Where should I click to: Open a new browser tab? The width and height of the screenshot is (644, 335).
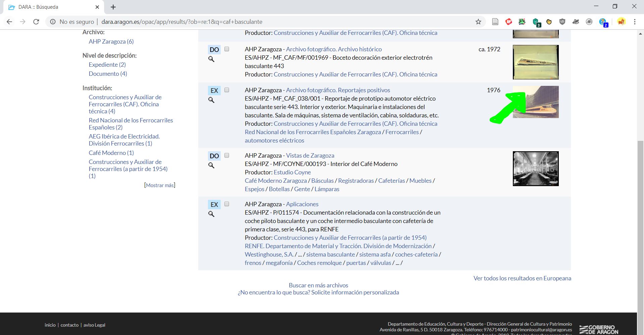tap(113, 7)
